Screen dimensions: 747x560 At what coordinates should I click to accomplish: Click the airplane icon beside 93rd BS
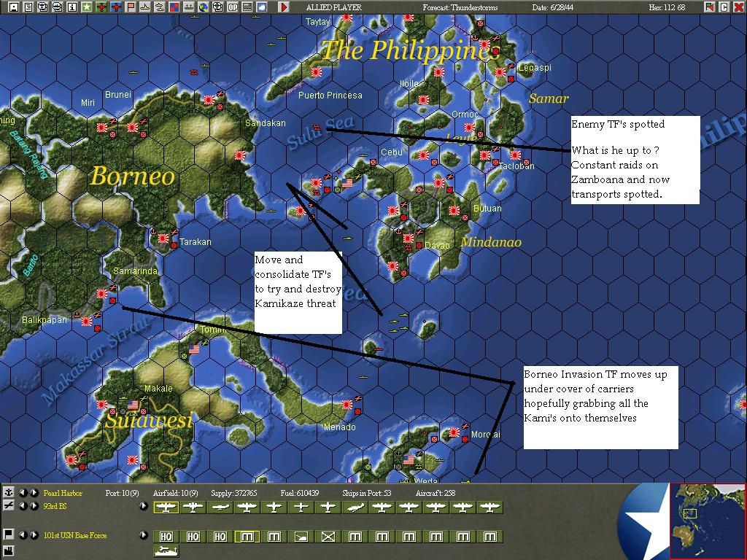click(8, 506)
